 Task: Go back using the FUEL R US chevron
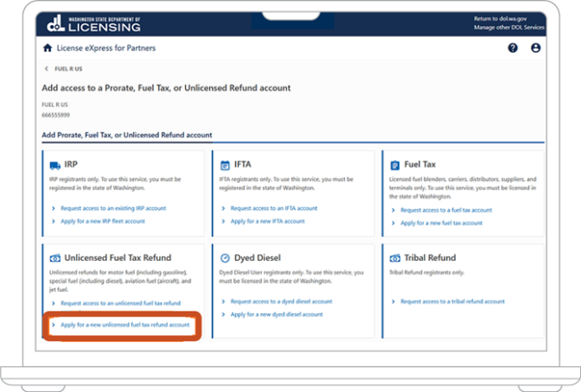coord(46,69)
